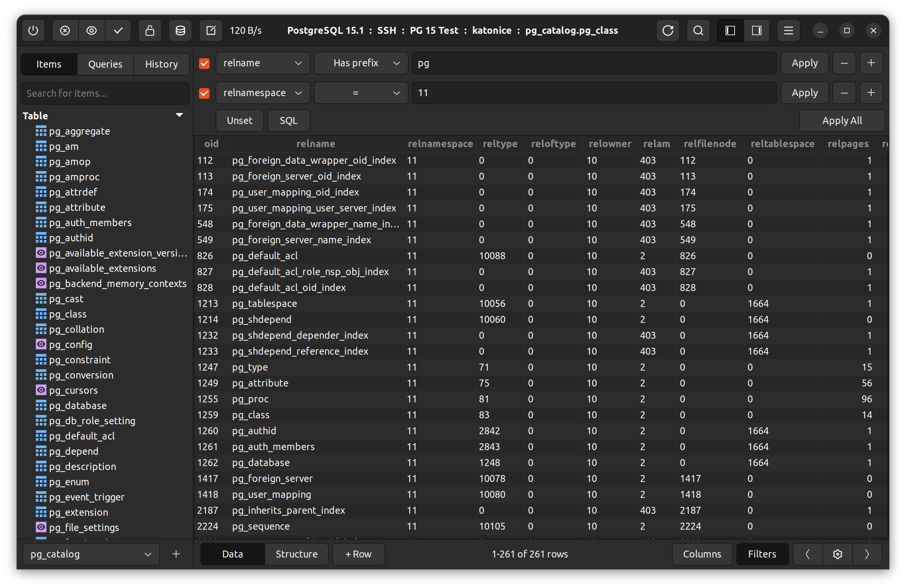Click the pg_config view icon

tap(41, 344)
